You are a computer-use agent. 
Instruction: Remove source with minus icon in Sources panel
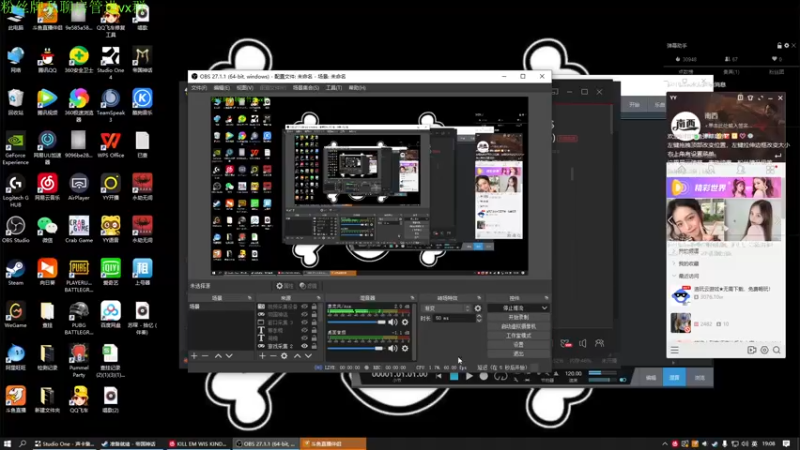point(273,356)
